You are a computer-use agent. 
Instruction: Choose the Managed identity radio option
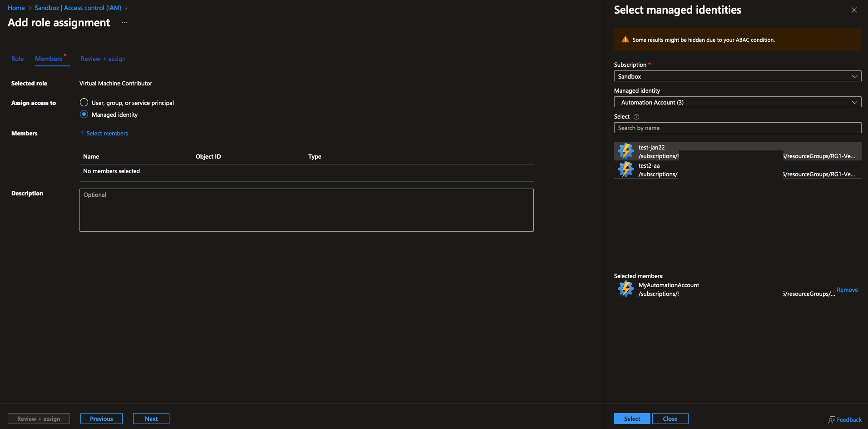click(x=84, y=115)
